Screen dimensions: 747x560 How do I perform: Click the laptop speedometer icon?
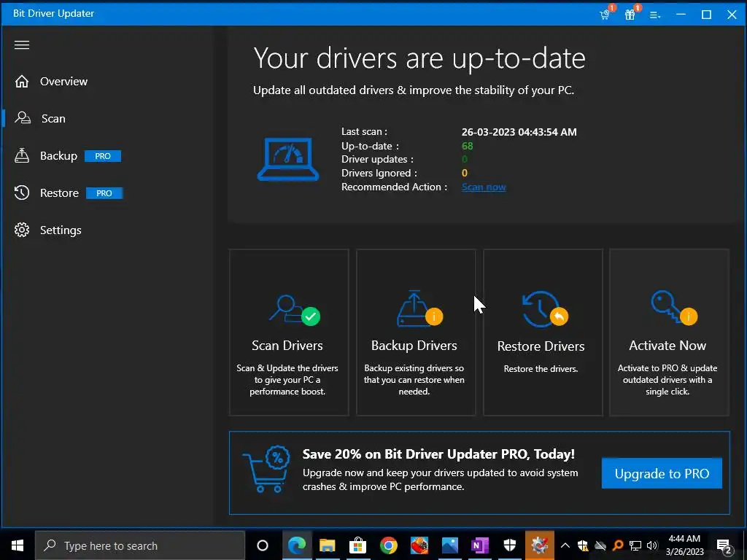click(x=288, y=160)
